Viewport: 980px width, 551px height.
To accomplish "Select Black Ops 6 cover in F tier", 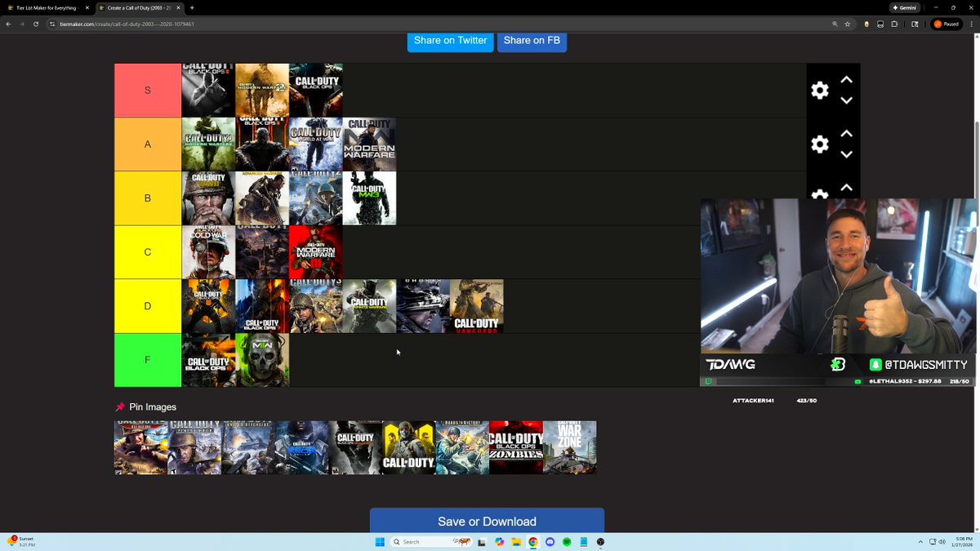I will click(x=208, y=360).
